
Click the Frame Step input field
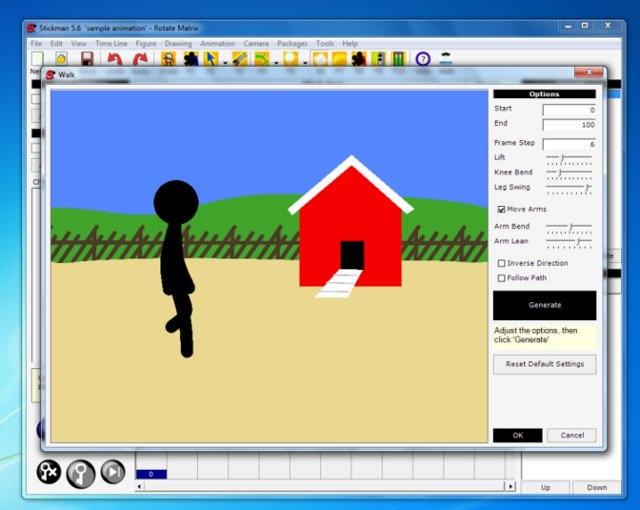569,144
